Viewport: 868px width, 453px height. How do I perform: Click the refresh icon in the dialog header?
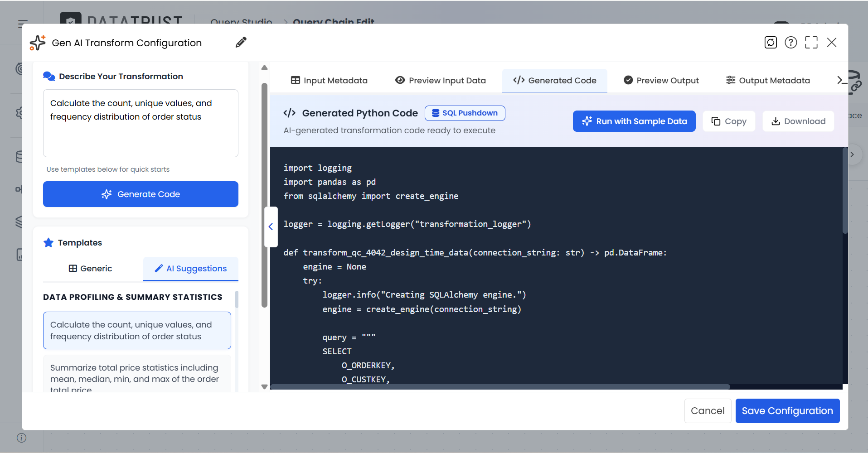[x=771, y=43]
